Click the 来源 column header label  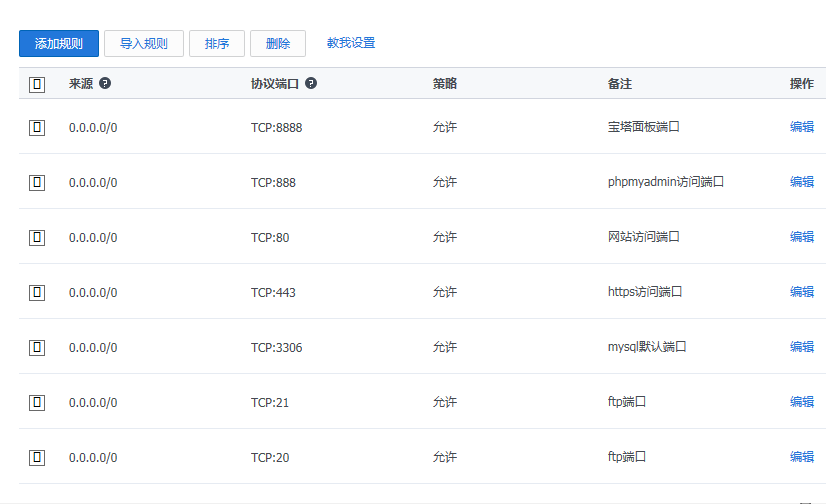[x=81, y=83]
